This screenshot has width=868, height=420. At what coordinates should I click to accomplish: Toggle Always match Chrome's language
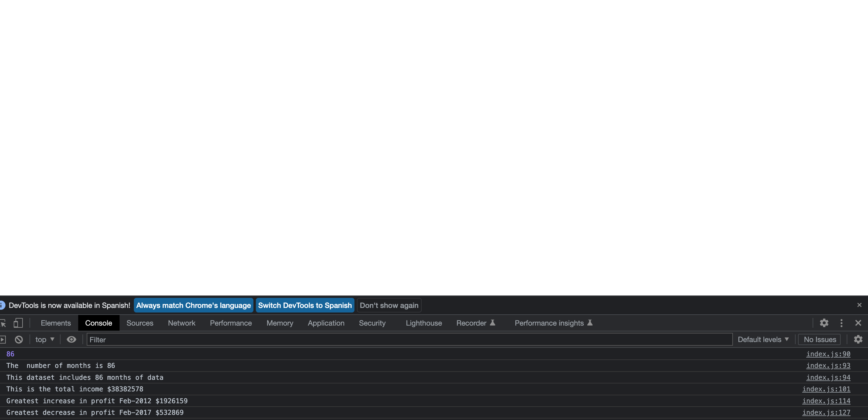(193, 305)
